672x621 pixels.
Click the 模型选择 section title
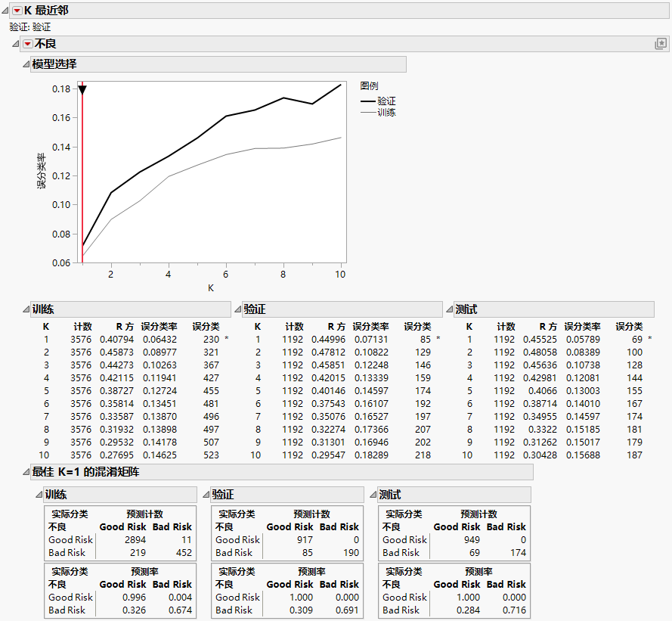pyautogui.click(x=54, y=64)
